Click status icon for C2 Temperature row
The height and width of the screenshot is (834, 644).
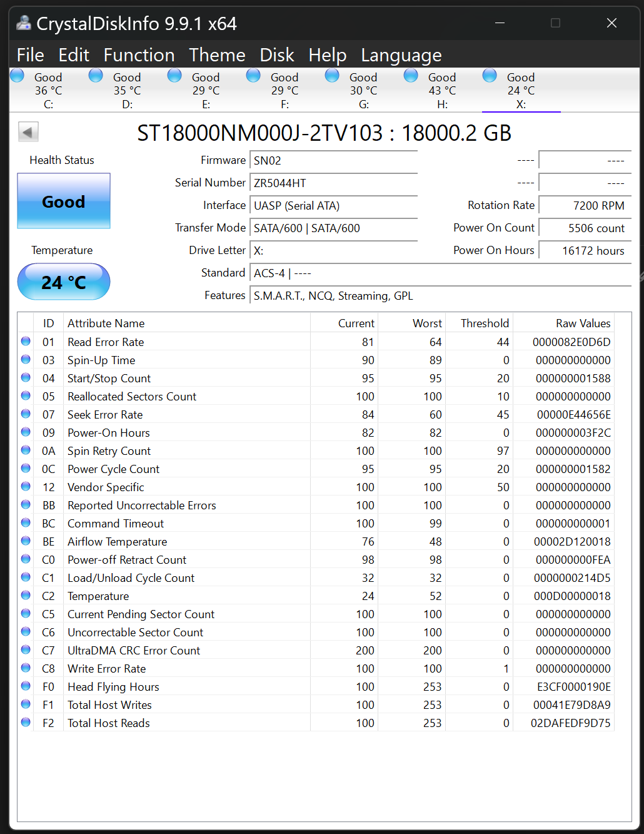(26, 595)
